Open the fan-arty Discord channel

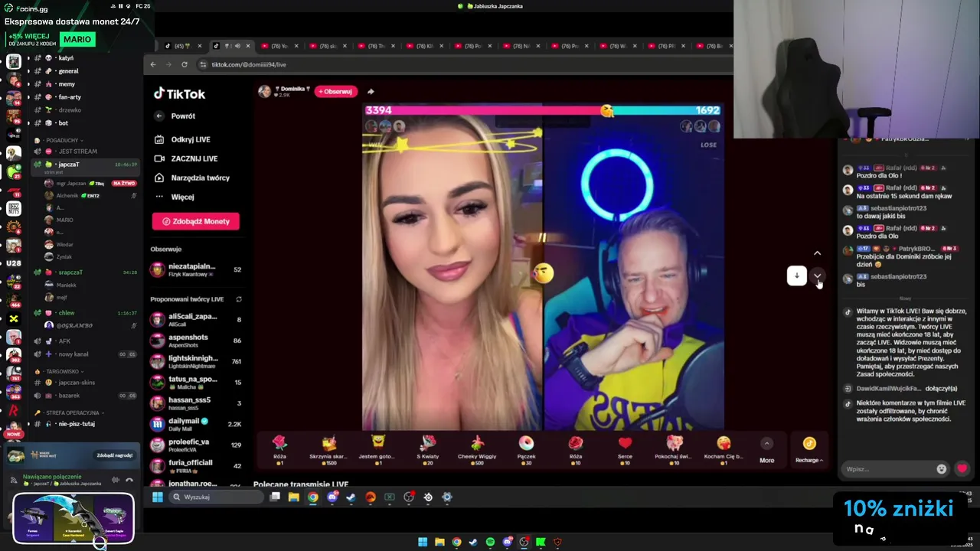[x=69, y=97]
